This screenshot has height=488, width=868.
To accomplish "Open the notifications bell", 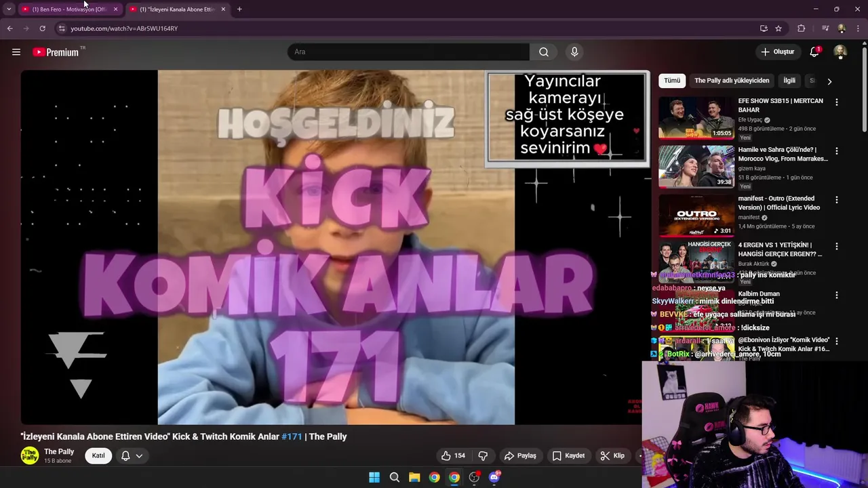I will (x=814, y=52).
